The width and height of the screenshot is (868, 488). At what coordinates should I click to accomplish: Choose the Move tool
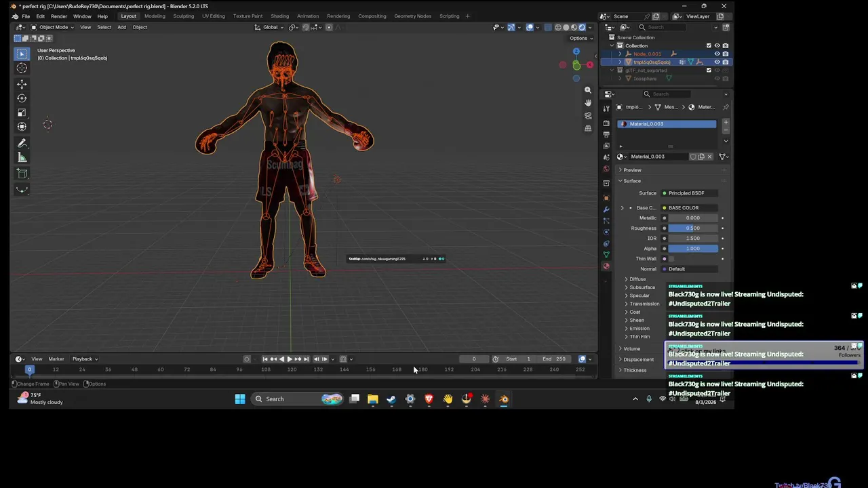[x=22, y=84]
